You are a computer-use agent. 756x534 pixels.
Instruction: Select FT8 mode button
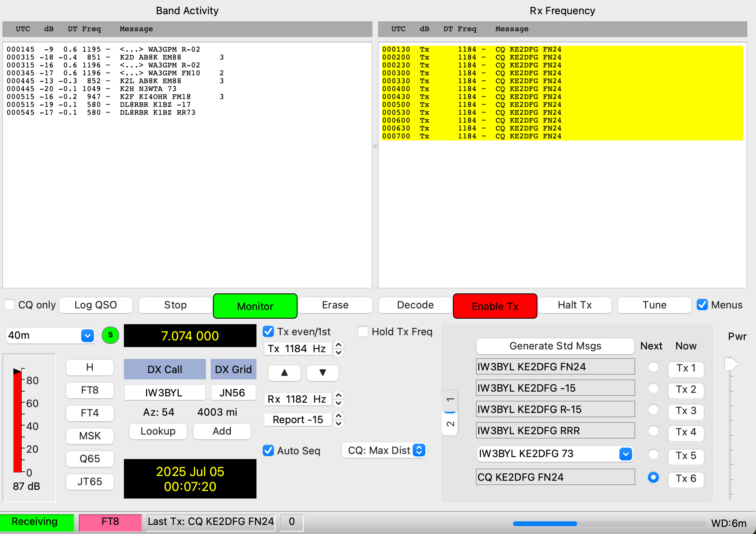point(90,390)
